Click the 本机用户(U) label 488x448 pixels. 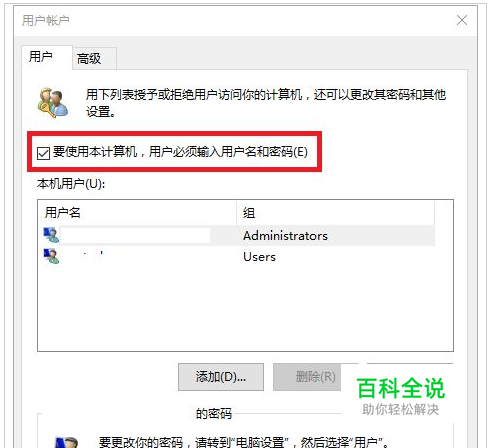pyautogui.click(x=71, y=184)
